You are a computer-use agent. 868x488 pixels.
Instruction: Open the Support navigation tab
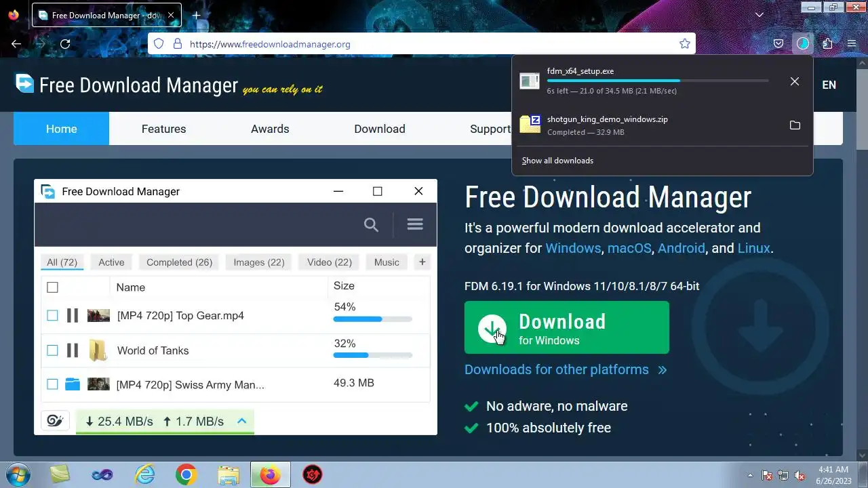point(490,129)
